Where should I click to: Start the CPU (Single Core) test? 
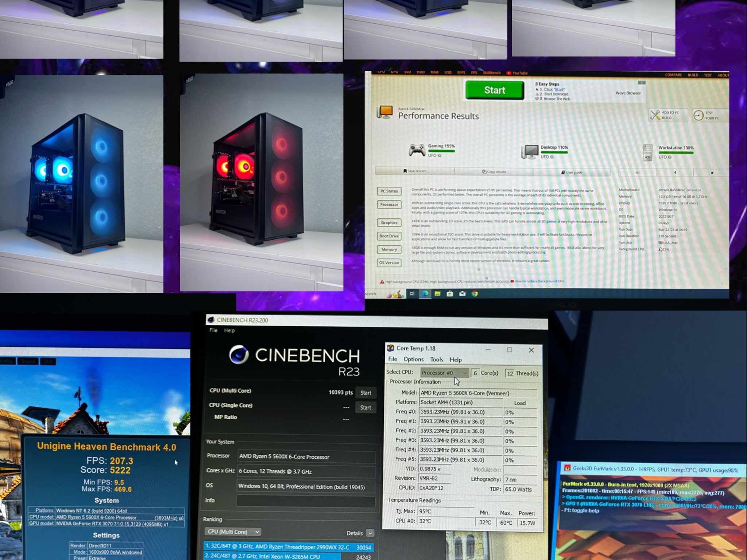(365, 408)
